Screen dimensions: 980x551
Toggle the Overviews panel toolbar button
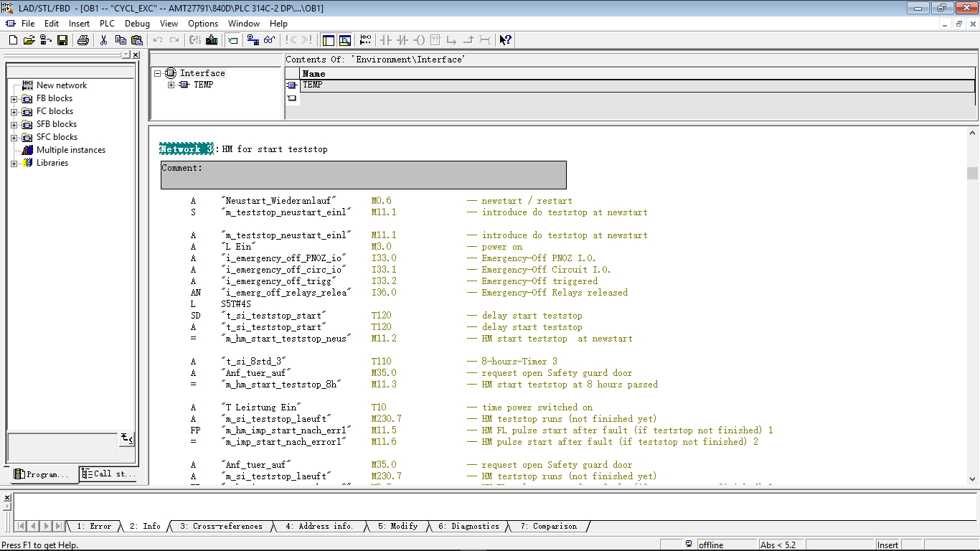(328, 40)
